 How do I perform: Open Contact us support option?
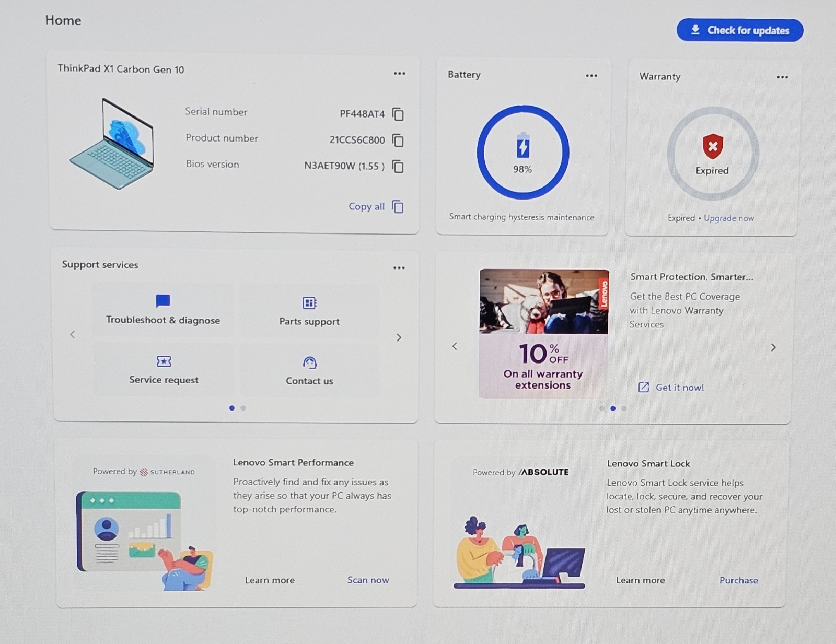click(x=309, y=370)
